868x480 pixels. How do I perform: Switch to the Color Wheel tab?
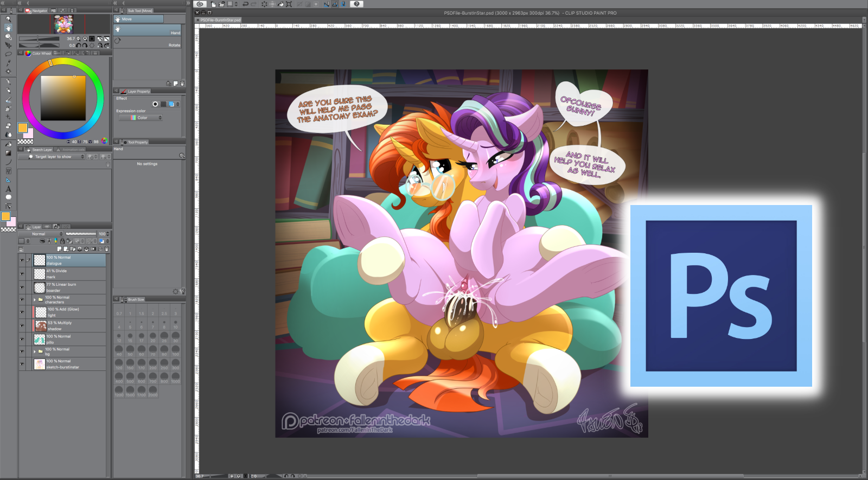click(x=39, y=53)
